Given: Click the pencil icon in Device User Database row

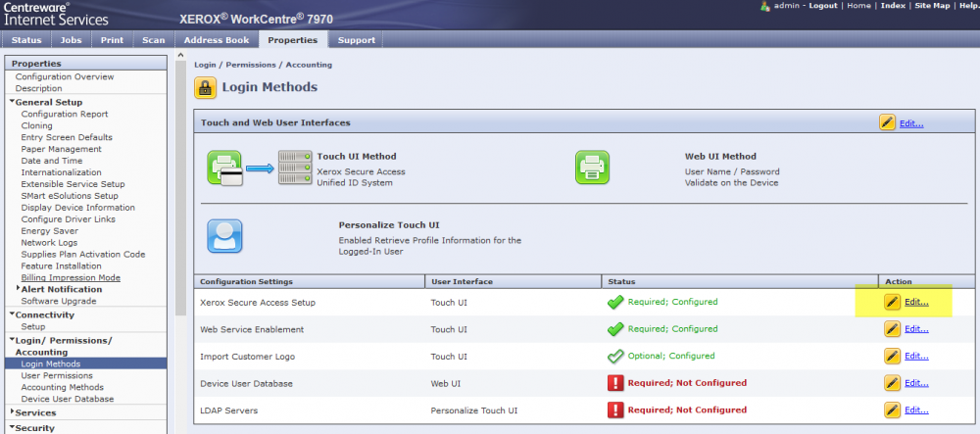Looking at the screenshot, I should click(x=892, y=383).
